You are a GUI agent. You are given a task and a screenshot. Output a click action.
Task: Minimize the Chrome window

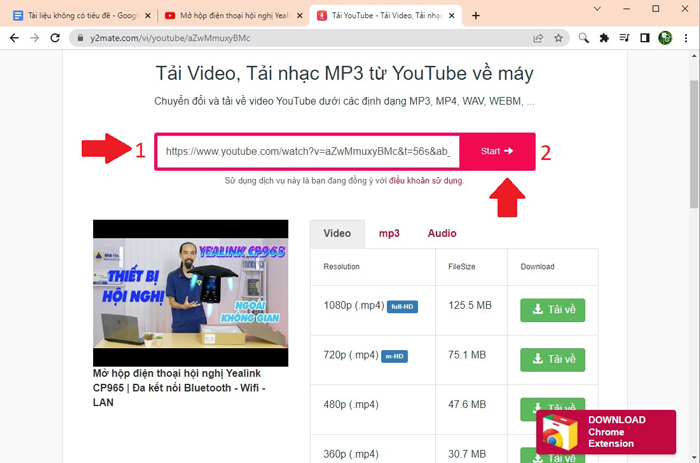[626, 8]
